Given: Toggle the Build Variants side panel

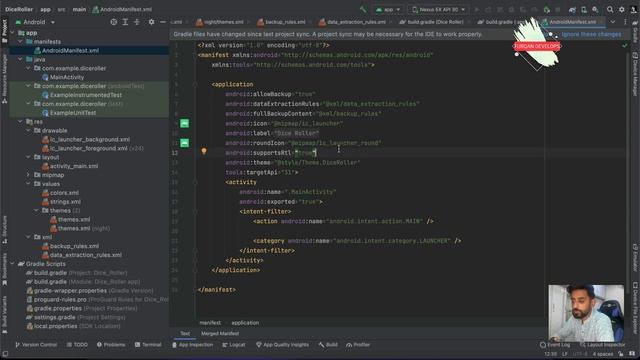Looking at the screenshot, I should [x=4, y=314].
